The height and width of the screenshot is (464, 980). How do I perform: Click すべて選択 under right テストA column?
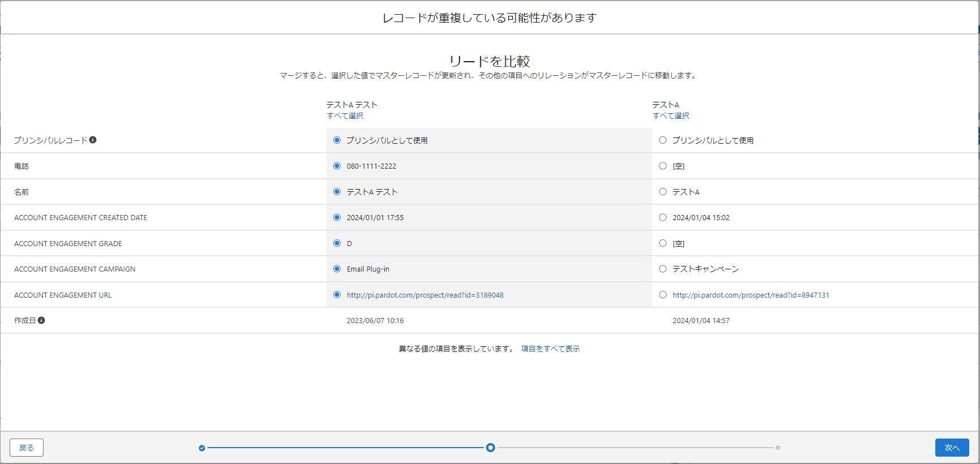pos(671,116)
